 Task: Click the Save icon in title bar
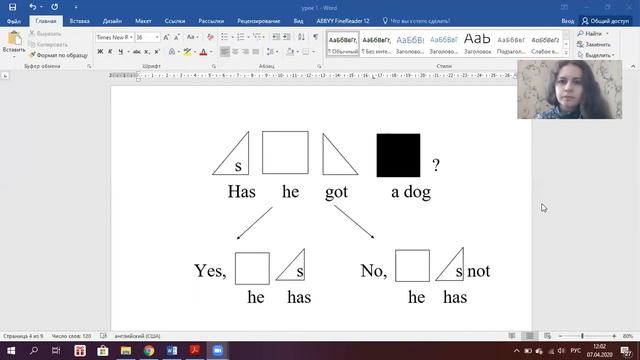[x=12, y=7]
